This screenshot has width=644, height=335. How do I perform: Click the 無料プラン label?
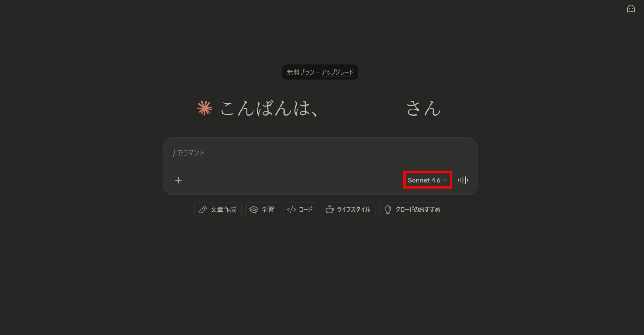(x=300, y=72)
